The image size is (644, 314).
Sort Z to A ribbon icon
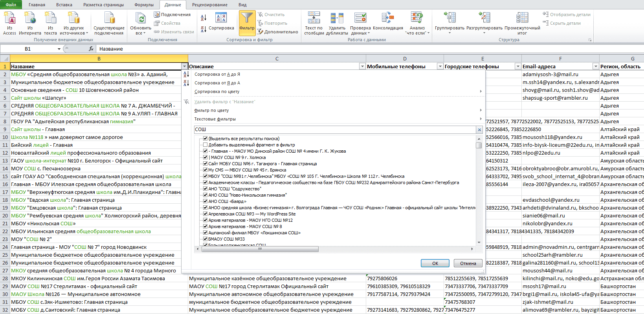click(204, 29)
